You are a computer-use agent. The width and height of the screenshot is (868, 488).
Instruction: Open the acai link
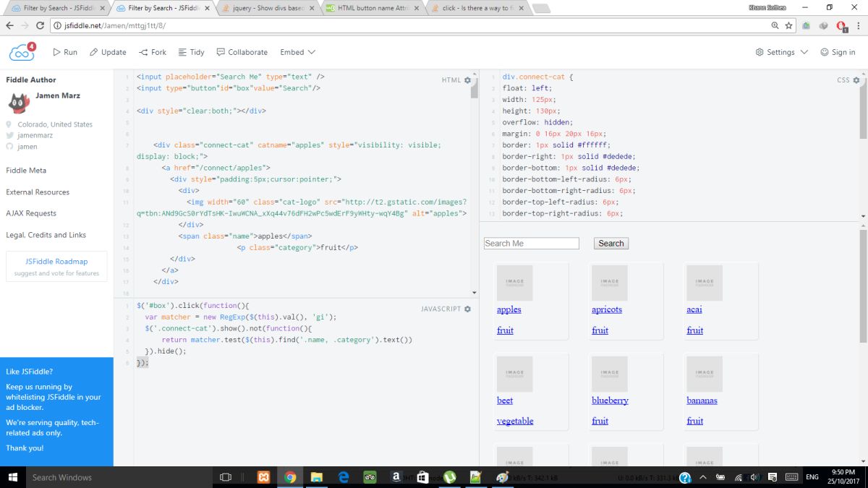[x=694, y=309]
